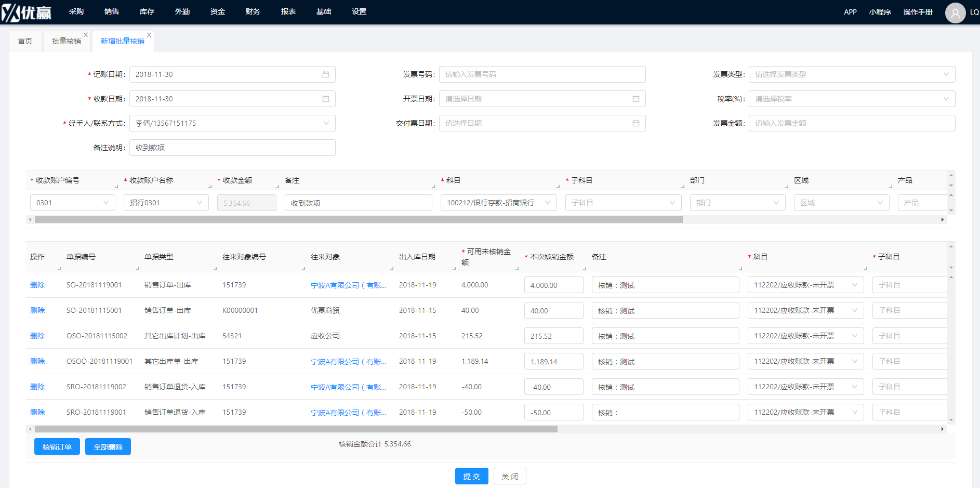Open 销售 menu
Screen dimensions: 980x488
click(x=112, y=11)
